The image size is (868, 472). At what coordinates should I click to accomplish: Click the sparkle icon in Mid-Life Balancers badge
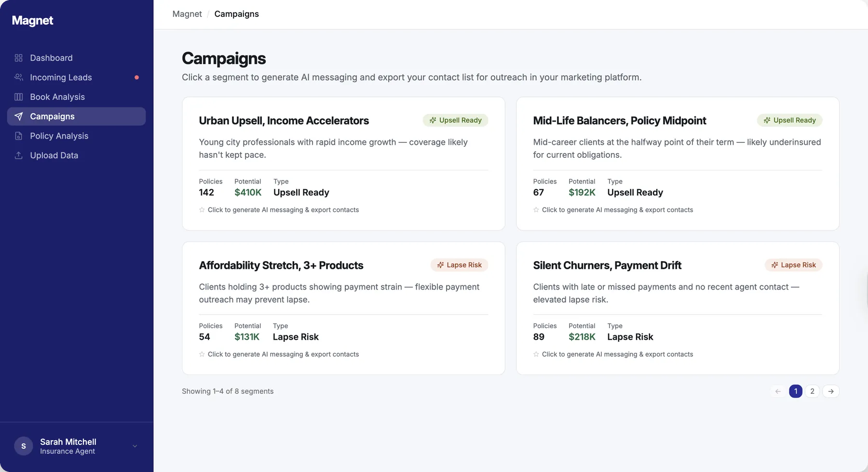pos(767,120)
